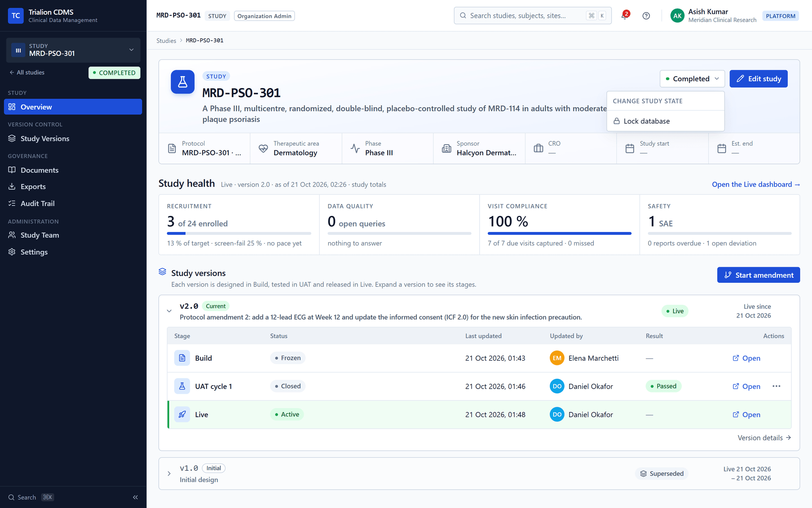Open the help question-mark icon

[x=646, y=16]
